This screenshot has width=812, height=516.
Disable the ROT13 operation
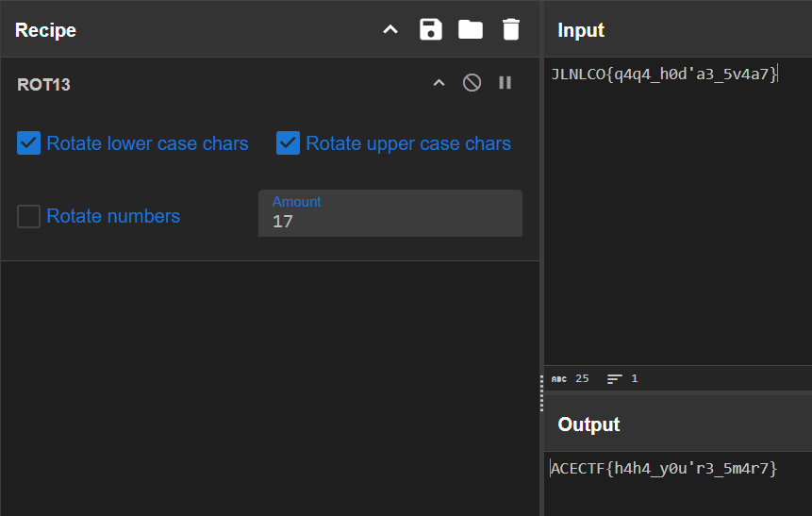[x=472, y=83]
